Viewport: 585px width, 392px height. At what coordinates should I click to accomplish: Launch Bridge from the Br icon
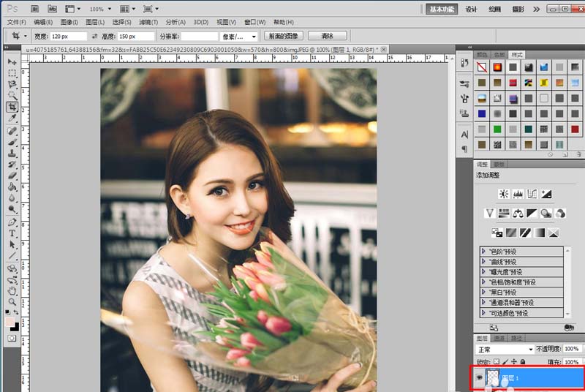tap(34, 9)
